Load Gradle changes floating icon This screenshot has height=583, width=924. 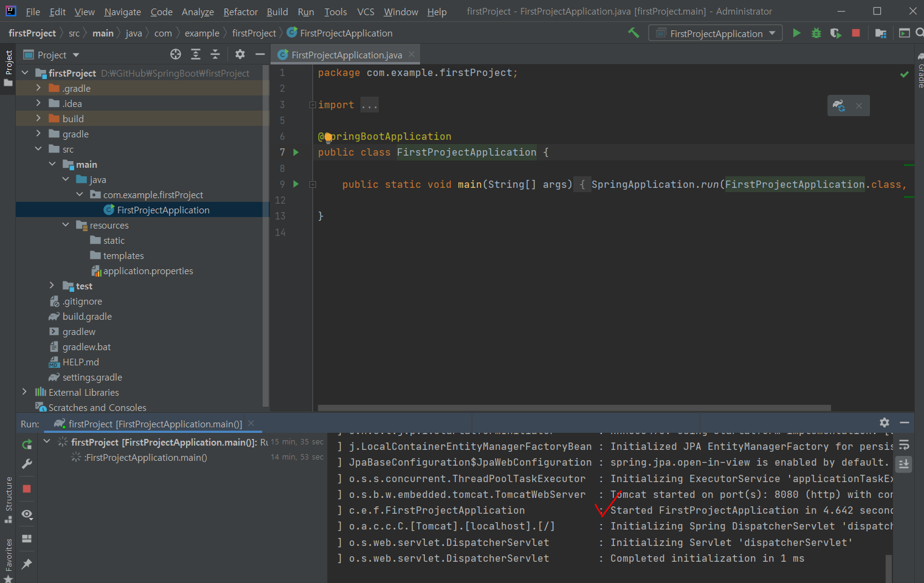pos(839,105)
